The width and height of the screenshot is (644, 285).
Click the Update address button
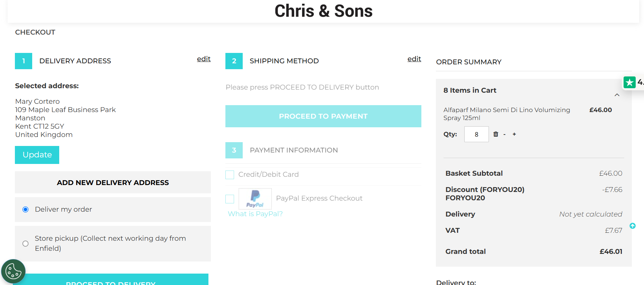37,155
